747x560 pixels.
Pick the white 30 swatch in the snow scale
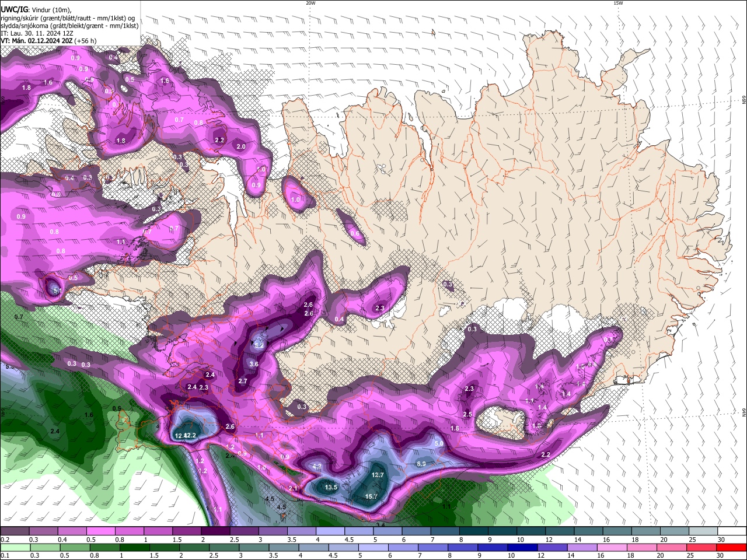point(732,531)
